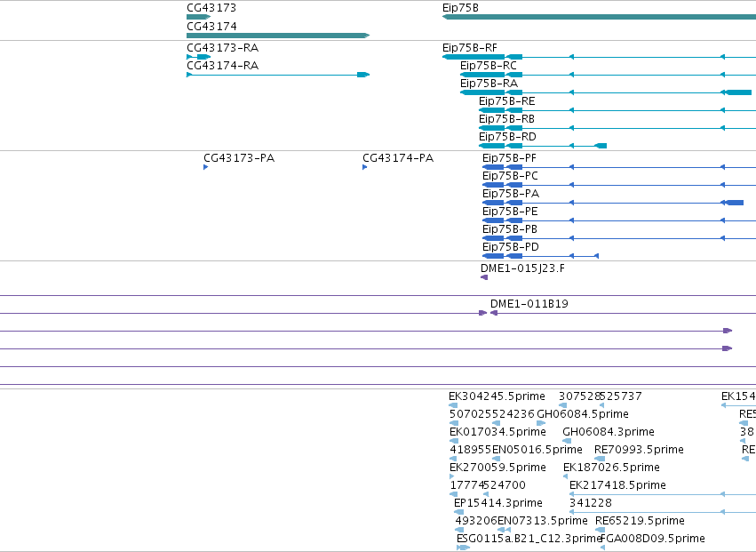Select EST EP15414.3prime

(x=498, y=503)
